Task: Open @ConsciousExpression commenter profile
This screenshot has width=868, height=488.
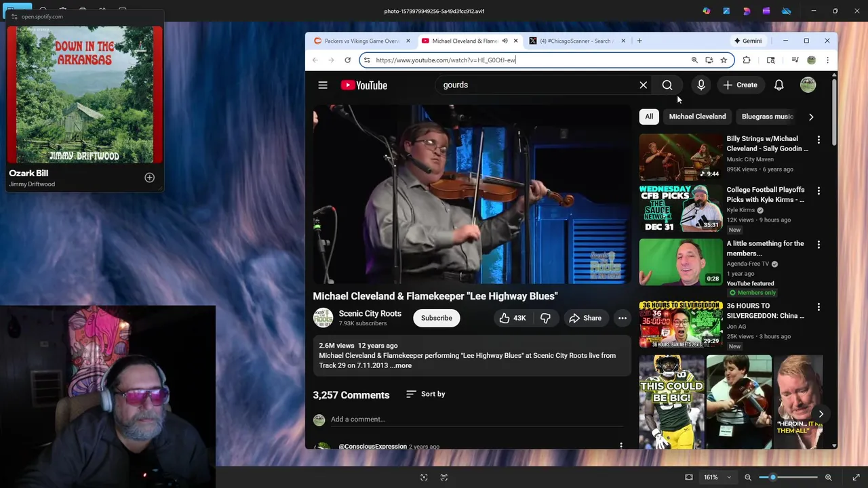Action: click(x=372, y=446)
